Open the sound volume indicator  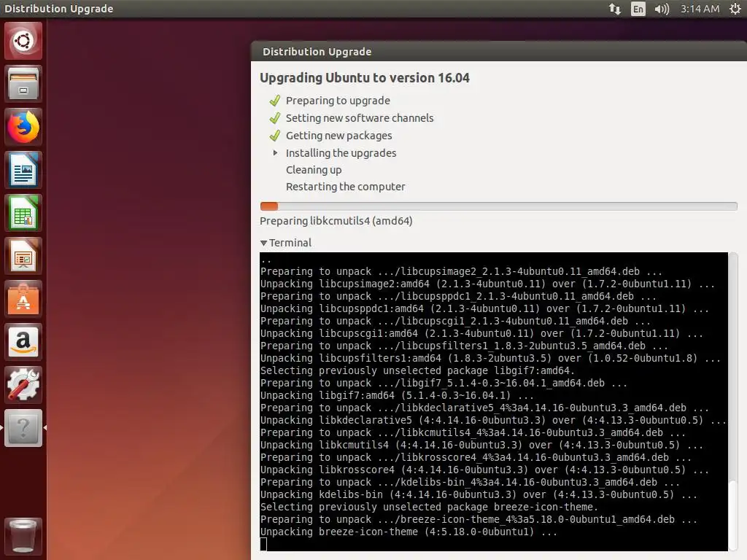tap(662, 9)
